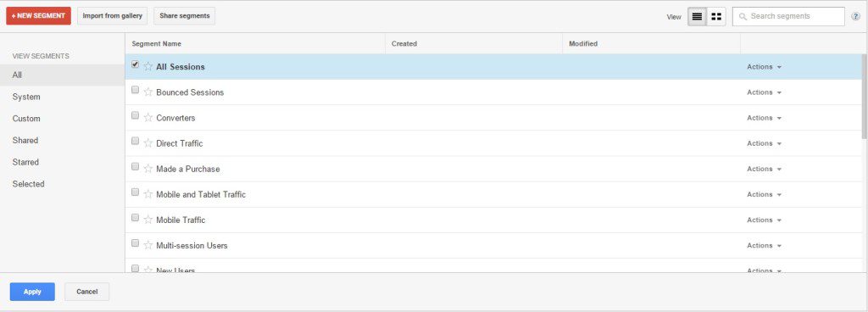Open Actions dropdown for Made a Purchase

764,169
